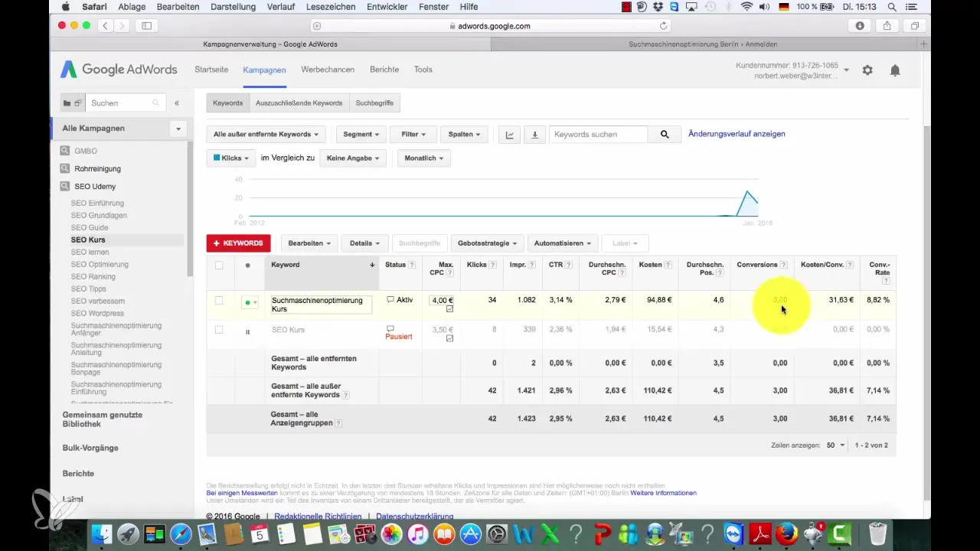980x551 pixels.
Task: Expand the Alle Kampagnen dropdown arrow
Action: [178, 129]
